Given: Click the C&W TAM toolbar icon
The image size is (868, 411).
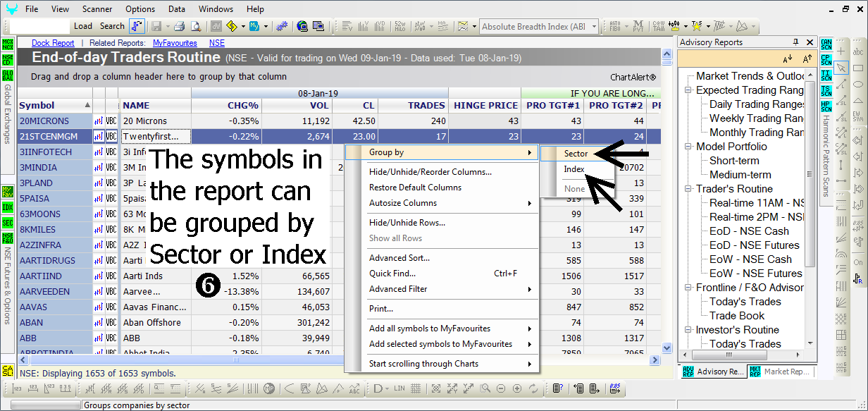Looking at the screenshot, I should coord(657,27).
